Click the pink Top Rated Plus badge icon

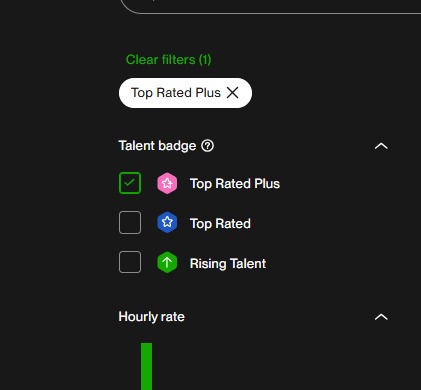167,183
